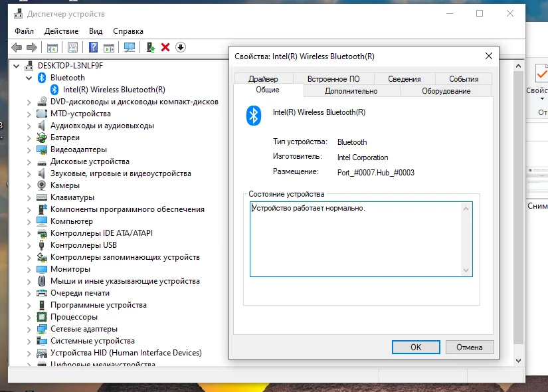The image size is (548, 392).
Task: Expand Устройства HID category
Action: pos(29,353)
